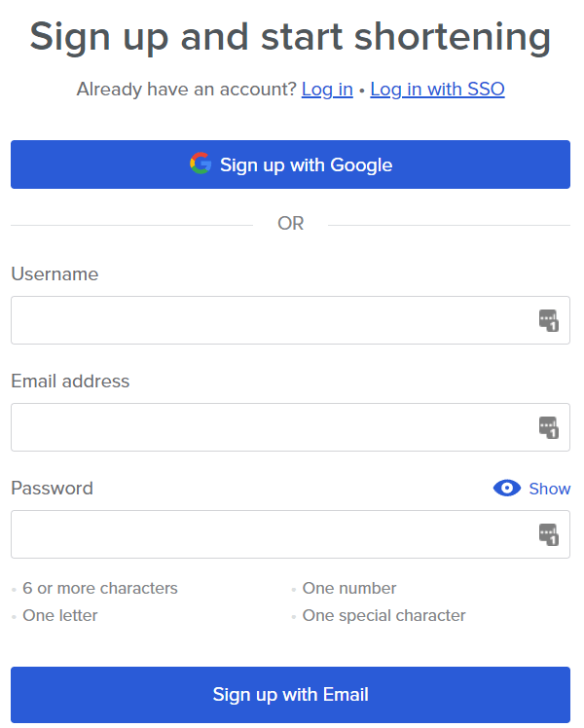Open the Log in with SSO link
Image resolution: width=584 pixels, height=728 pixels.
[x=437, y=90]
